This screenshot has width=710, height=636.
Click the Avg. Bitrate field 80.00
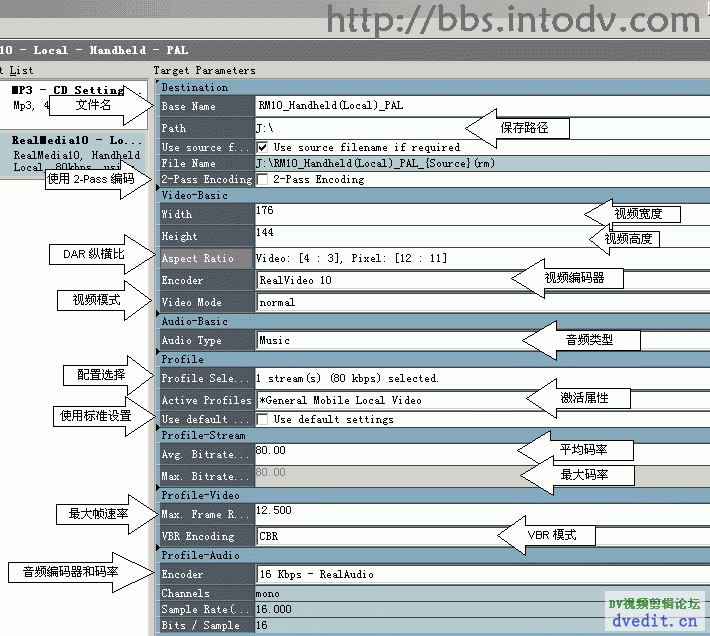point(482,454)
